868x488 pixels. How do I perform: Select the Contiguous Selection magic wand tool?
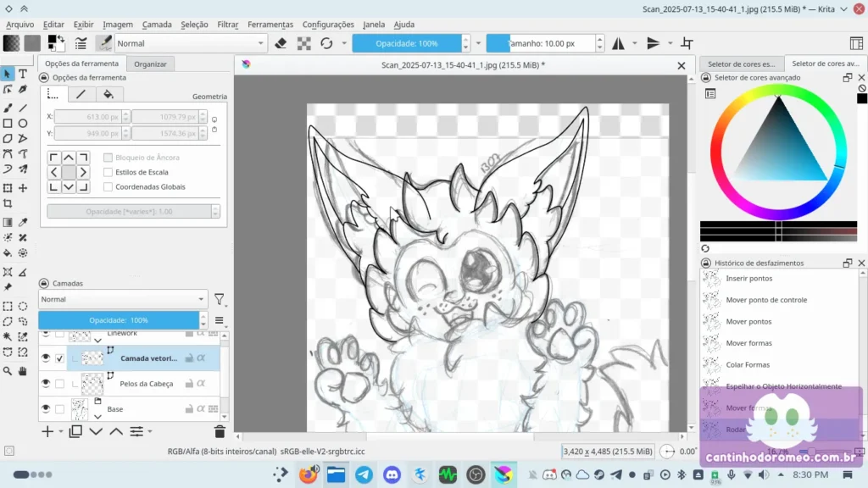(8, 336)
